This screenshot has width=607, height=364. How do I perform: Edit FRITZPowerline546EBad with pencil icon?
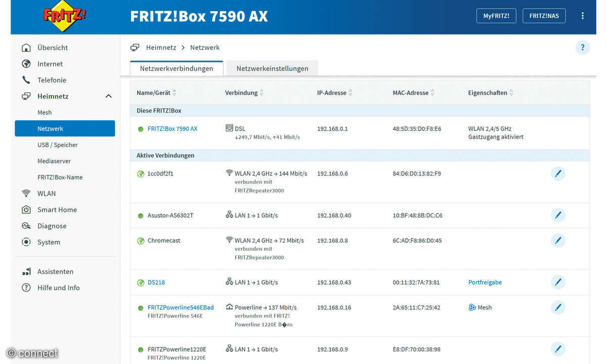click(x=558, y=307)
